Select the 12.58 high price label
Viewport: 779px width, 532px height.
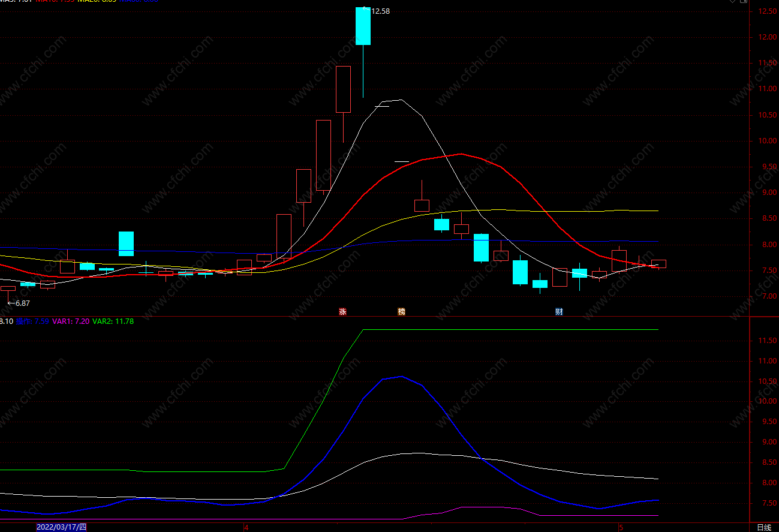pos(380,11)
